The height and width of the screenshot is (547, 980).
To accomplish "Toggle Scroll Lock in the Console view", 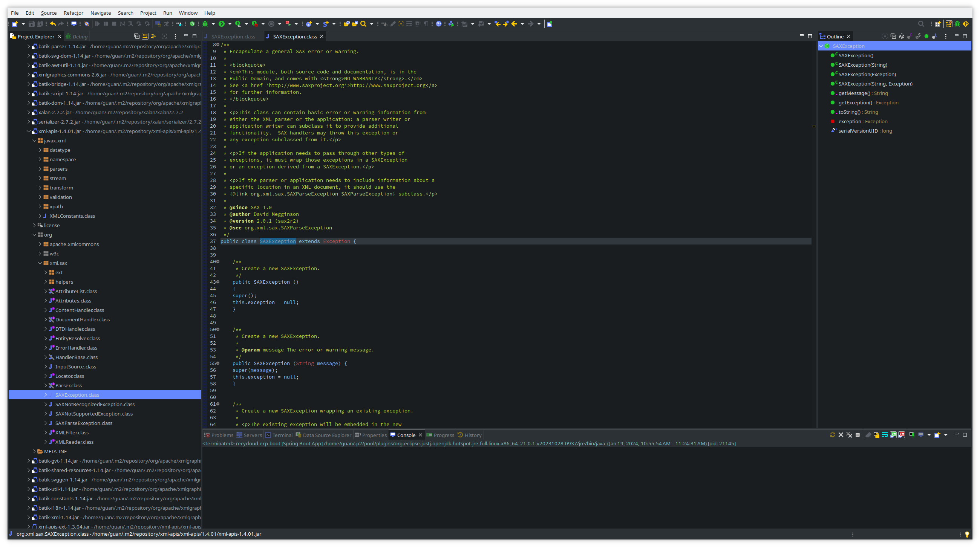I will point(877,435).
